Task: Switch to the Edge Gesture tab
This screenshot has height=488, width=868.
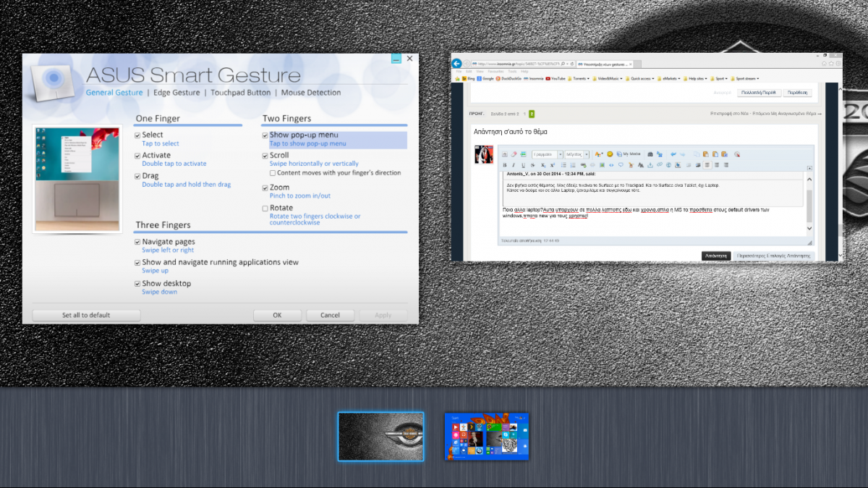Action: click(176, 93)
